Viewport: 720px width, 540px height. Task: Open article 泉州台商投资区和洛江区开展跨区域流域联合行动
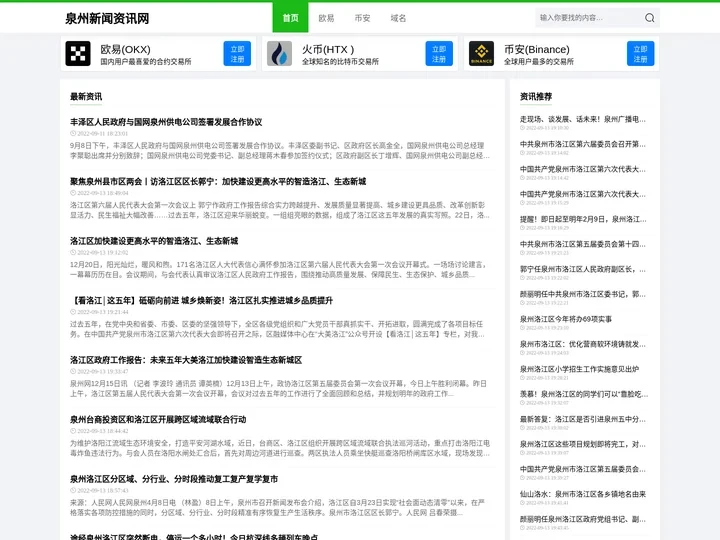158,420
